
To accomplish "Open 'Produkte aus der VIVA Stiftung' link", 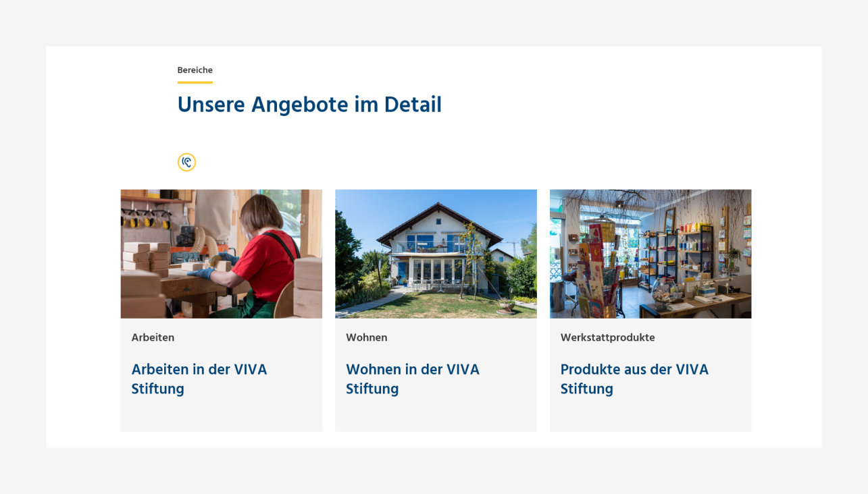I will [x=634, y=379].
